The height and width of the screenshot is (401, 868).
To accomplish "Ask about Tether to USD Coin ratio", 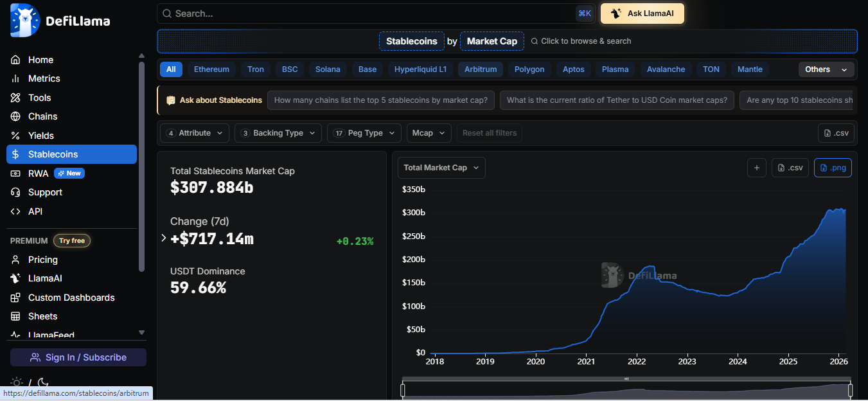I will (617, 100).
